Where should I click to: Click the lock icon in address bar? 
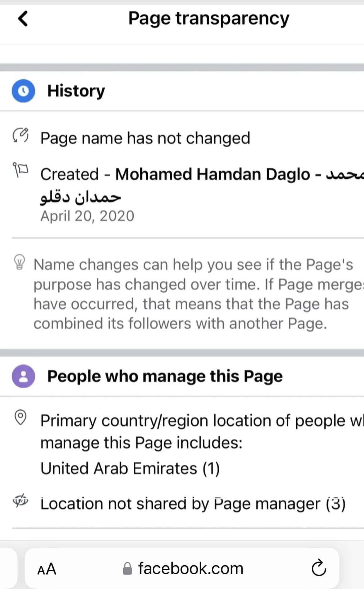[x=127, y=568]
